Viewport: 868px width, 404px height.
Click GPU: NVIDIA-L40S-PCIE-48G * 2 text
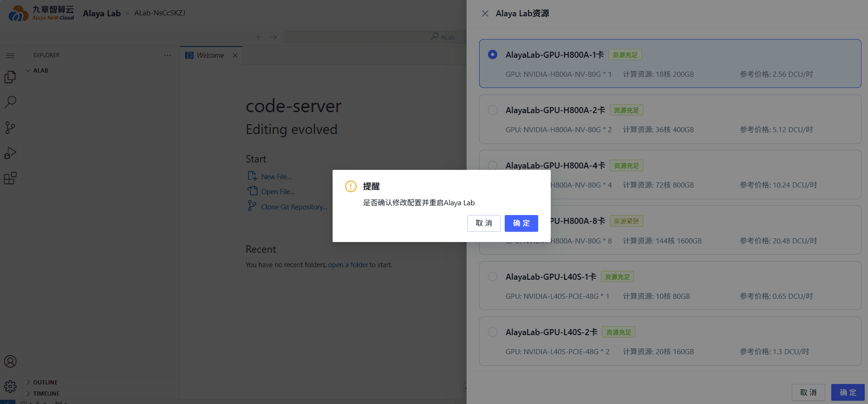[557, 352]
